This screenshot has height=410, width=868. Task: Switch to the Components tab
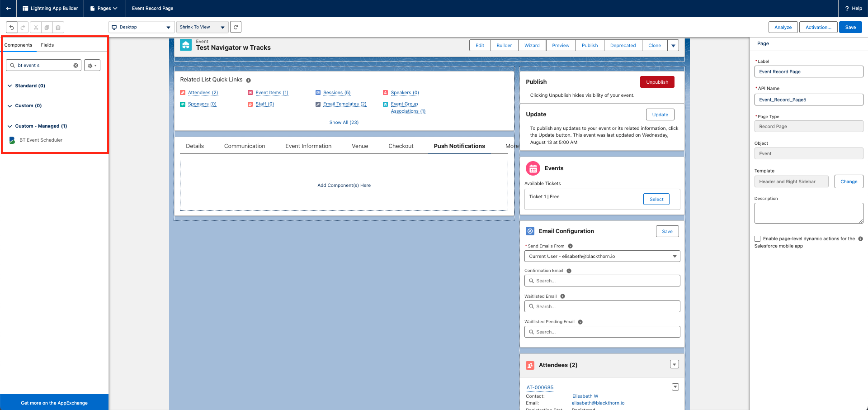click(x=18, y=45)
